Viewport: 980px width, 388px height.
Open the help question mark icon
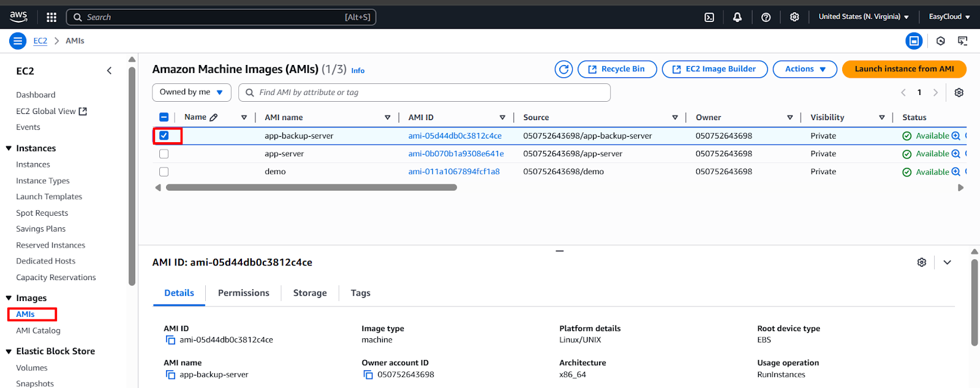click(x=766, y=17)
